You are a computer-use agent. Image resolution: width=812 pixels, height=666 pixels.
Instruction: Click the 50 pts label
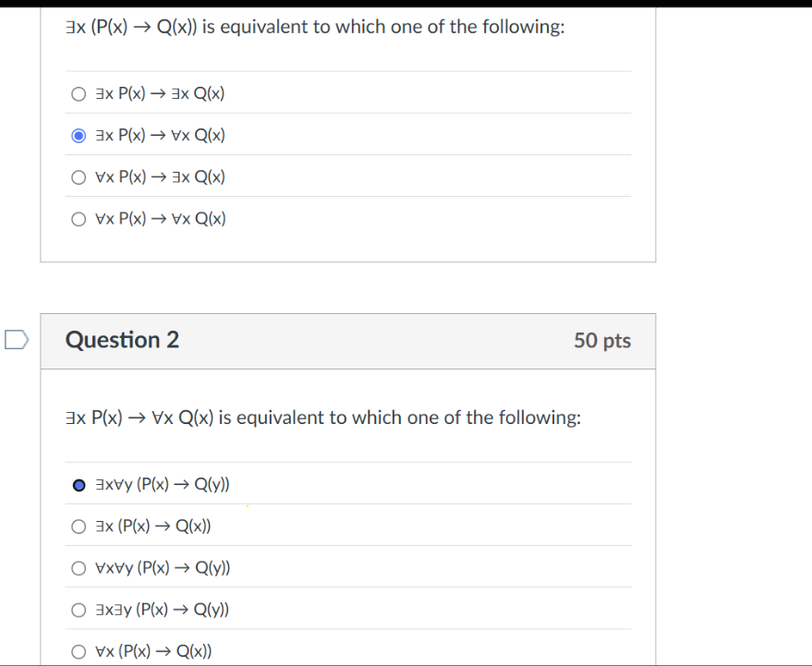pos(602,341)
